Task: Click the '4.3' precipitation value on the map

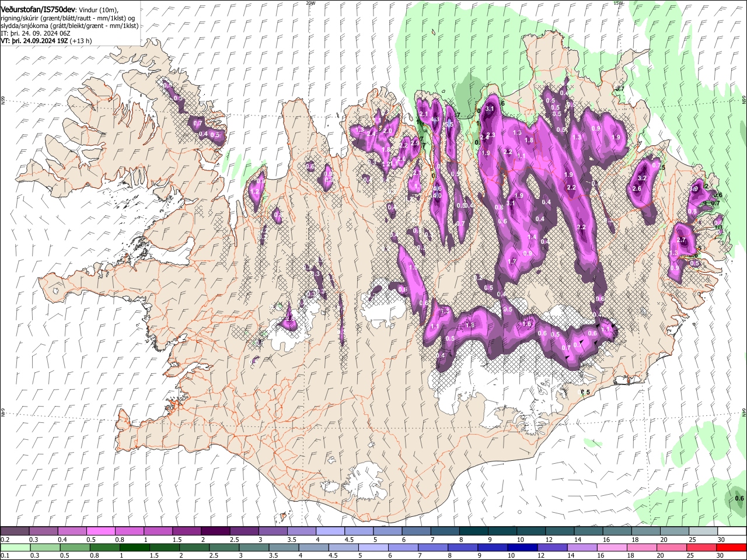Action: (x=435, y=119)
